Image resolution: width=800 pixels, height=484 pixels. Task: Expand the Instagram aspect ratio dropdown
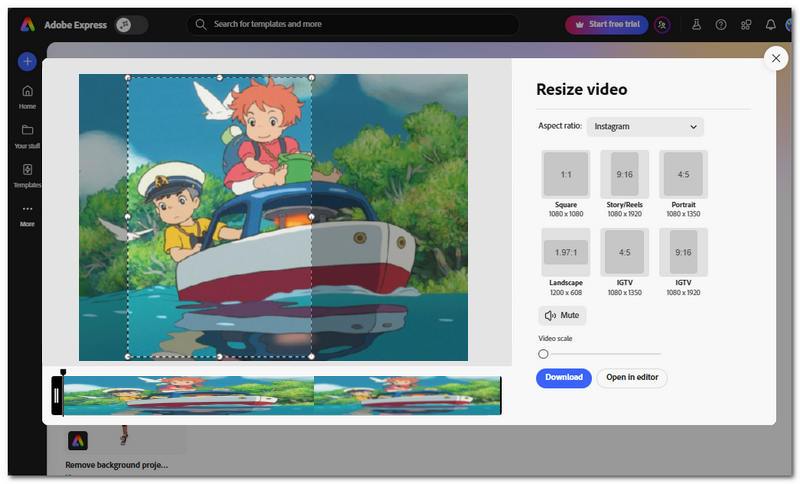pyautogui.click(x=645, y=126)
